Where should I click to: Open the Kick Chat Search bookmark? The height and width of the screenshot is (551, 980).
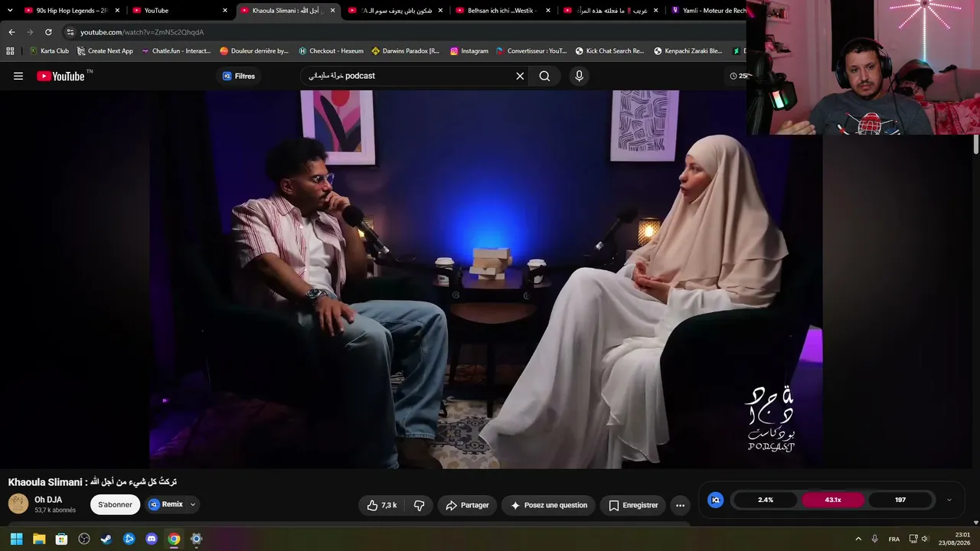pos(609,51)
